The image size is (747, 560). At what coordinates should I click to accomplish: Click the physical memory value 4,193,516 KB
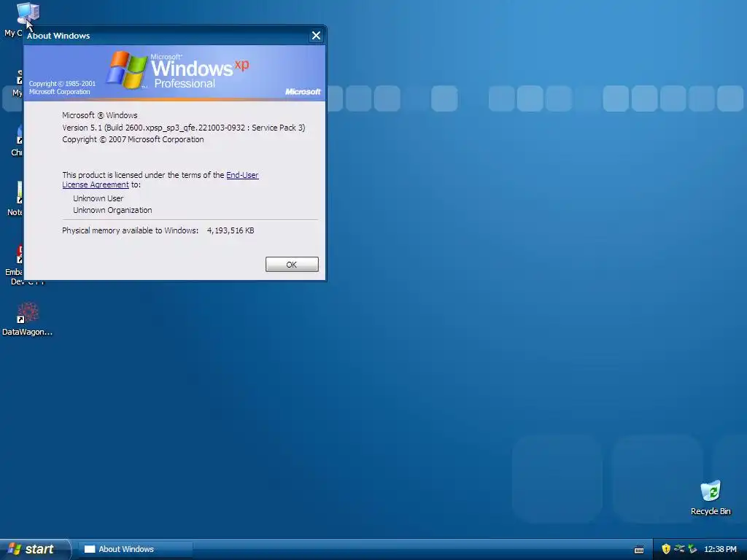(x=231, y=230)
